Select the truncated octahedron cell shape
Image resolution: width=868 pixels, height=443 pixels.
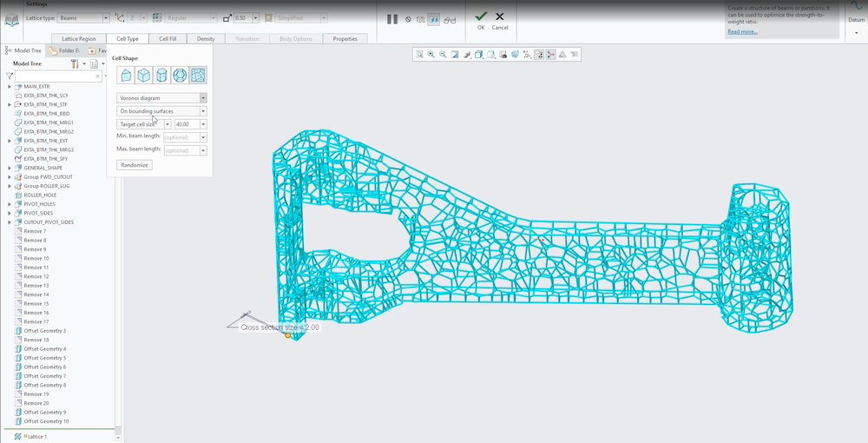[x=180, y=76]
